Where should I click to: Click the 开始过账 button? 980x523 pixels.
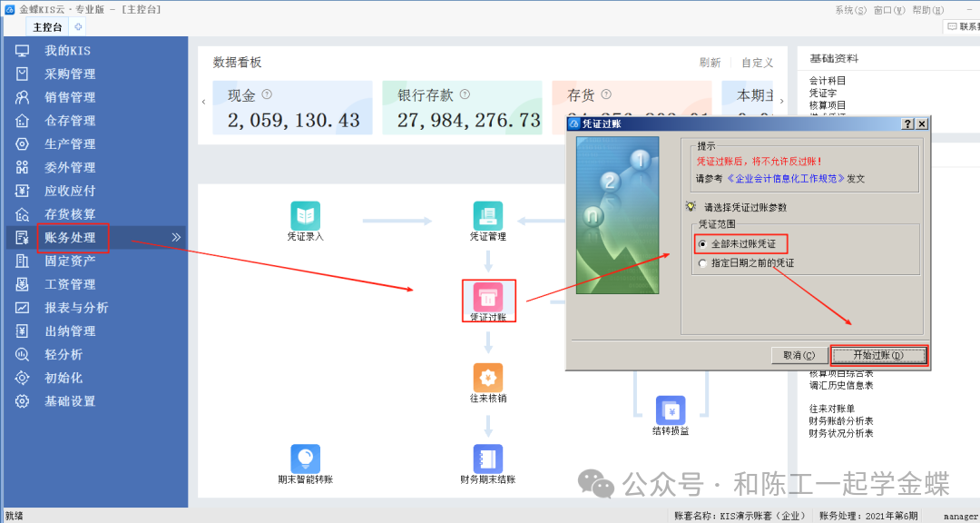pyautogui.click(x=878, y=355)
